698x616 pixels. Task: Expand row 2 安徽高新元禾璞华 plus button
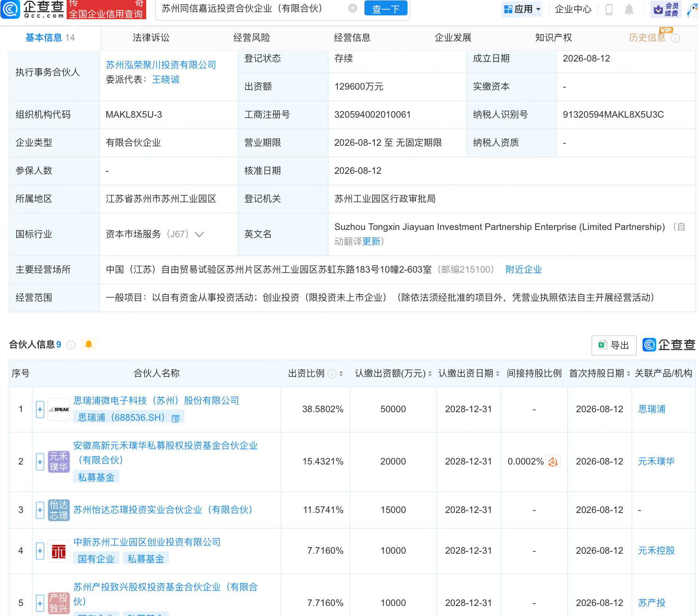[40, 462]
